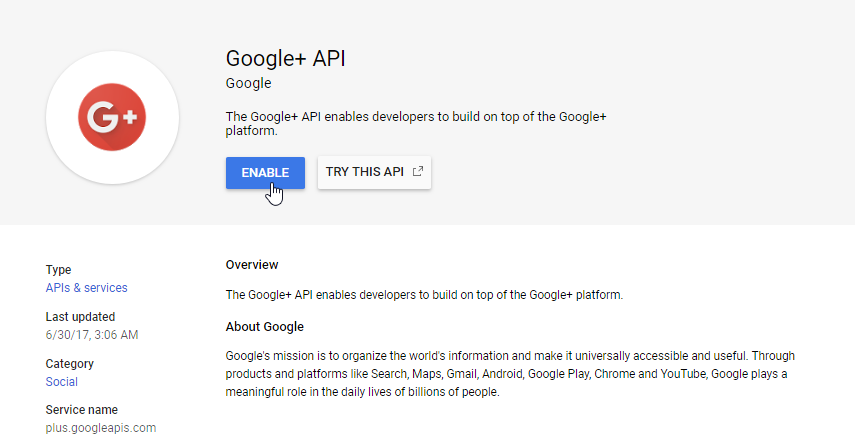Open the APIs & services link
Screen dimensions: 855x435
click(x=86, y=288)
